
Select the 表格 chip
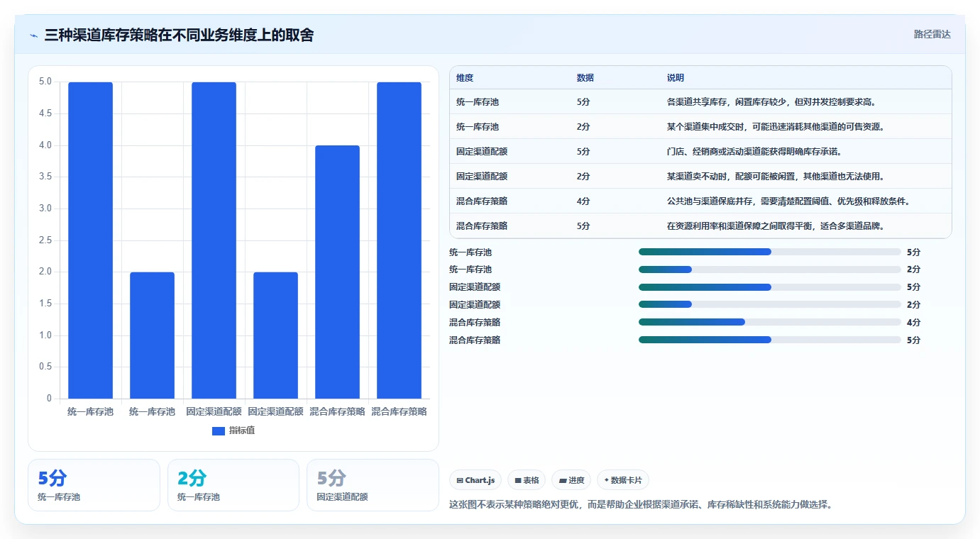pyautogui.click(x=527, y=480)
